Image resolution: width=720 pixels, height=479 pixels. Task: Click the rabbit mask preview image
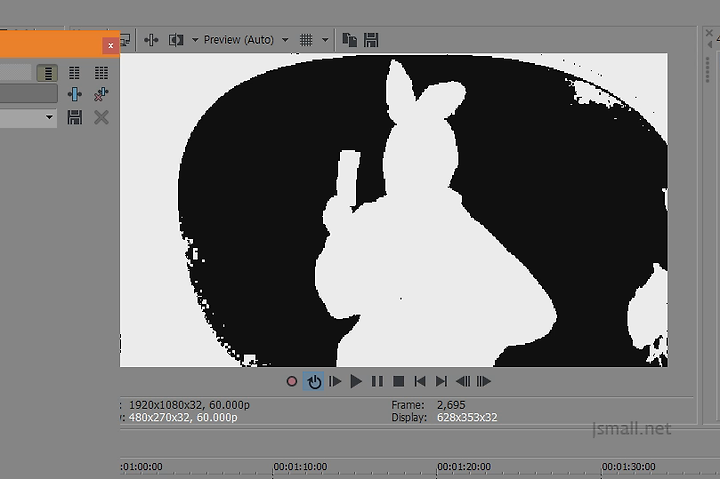[394, 210]
